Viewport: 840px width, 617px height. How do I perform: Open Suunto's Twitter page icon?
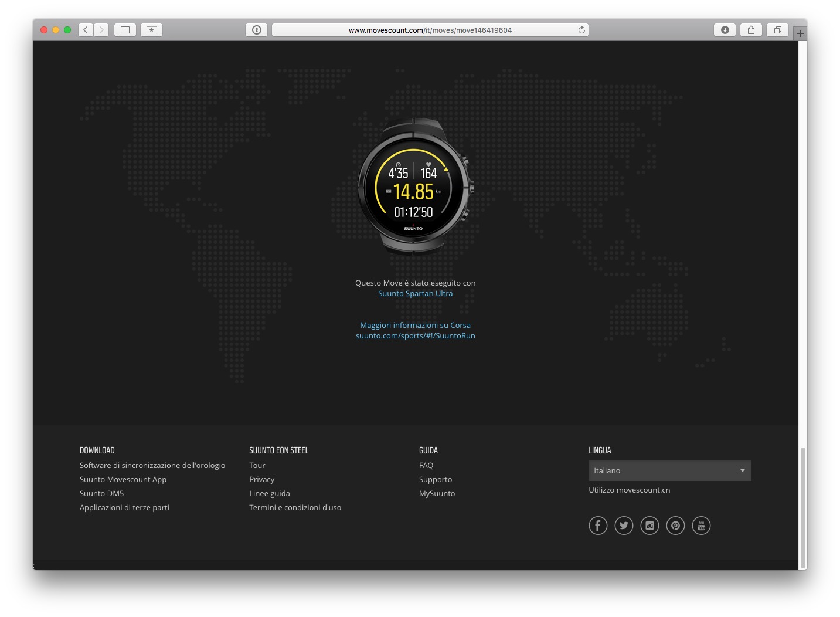(x=624, y=526)
